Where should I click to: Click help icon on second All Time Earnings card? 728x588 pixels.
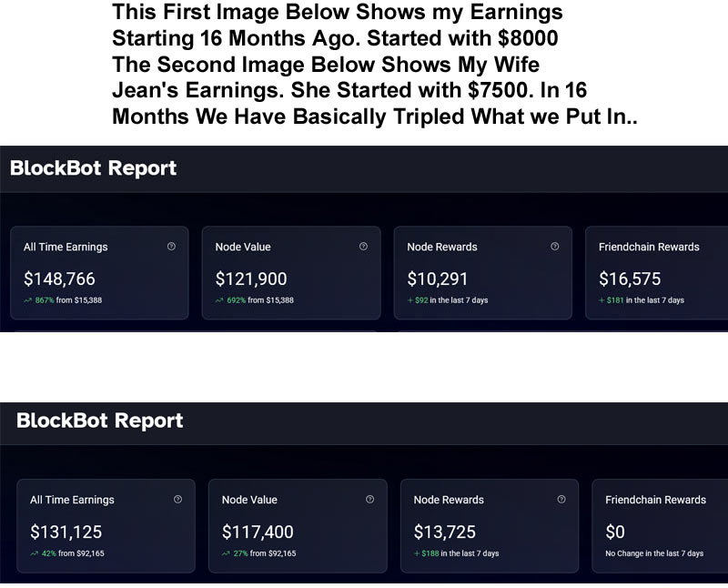177,500
